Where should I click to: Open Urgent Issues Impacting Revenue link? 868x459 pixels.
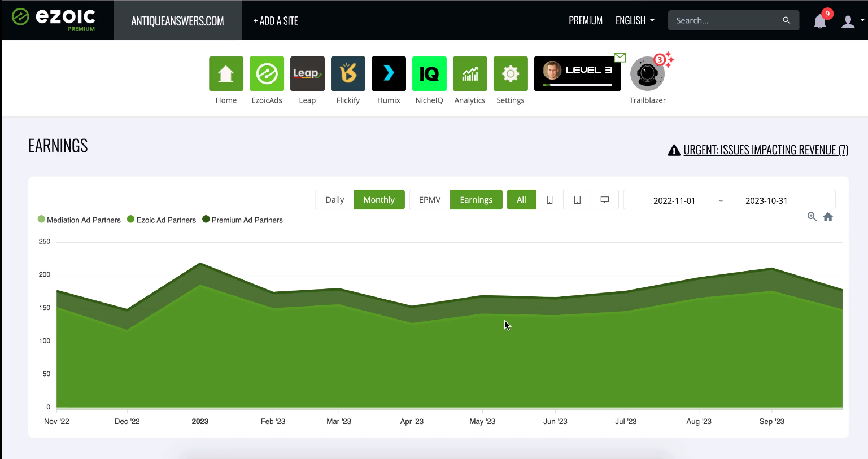pyautogui.click(x=766, y=150)
